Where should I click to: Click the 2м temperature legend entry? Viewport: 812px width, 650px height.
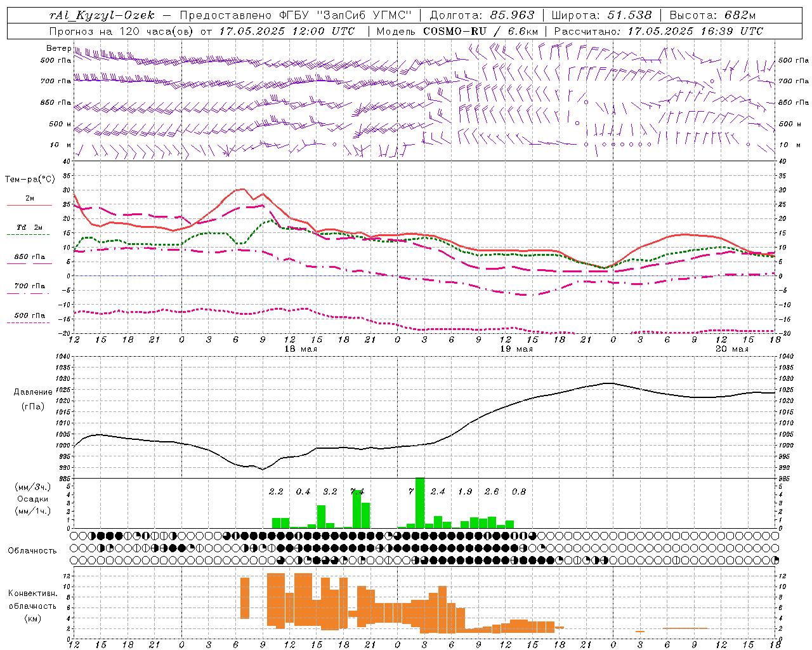tap(30, 199)
